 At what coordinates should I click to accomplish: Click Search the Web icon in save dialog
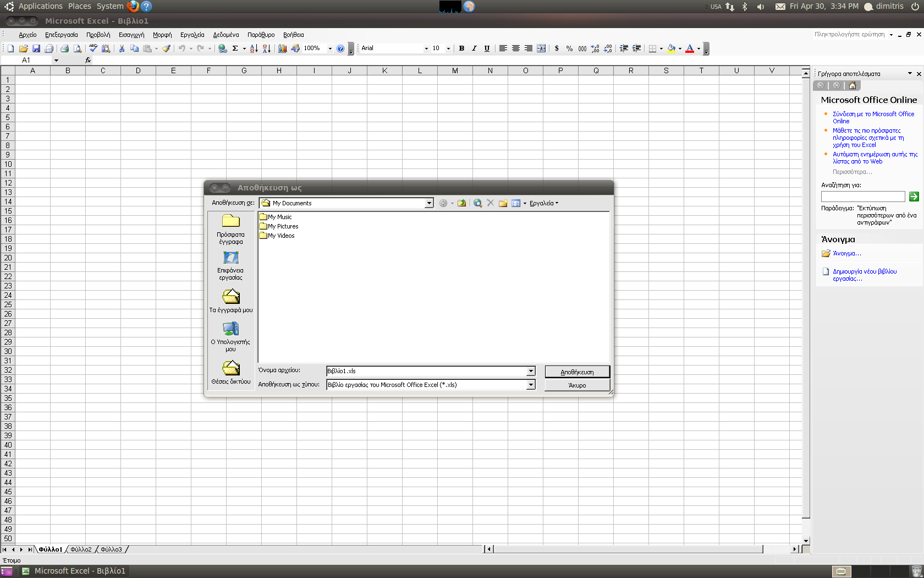[x=478, y=203]
